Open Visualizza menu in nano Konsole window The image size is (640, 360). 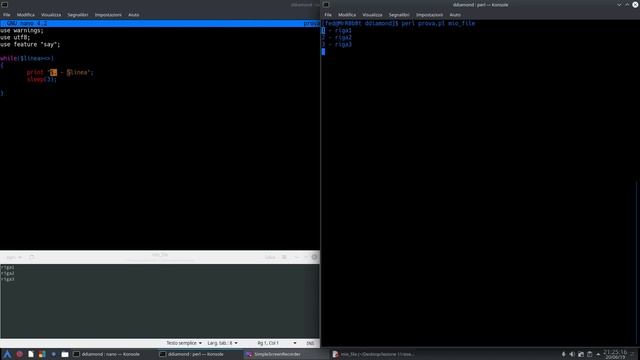(51, 15)
